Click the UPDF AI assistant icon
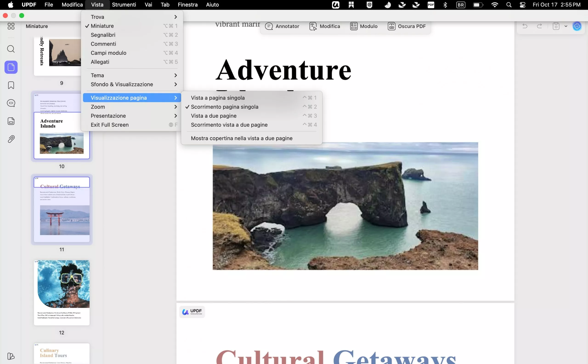588x364 pixels. (x=577, y=26)
